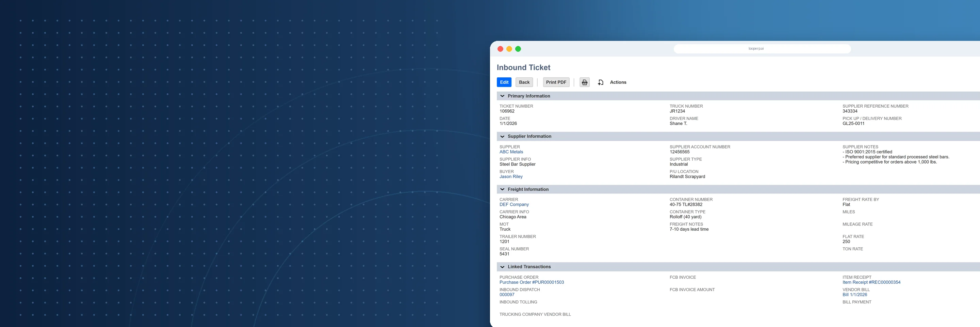Select supplier reference number 343334
This screenshot has width=980, height=327.
(850, 111)
